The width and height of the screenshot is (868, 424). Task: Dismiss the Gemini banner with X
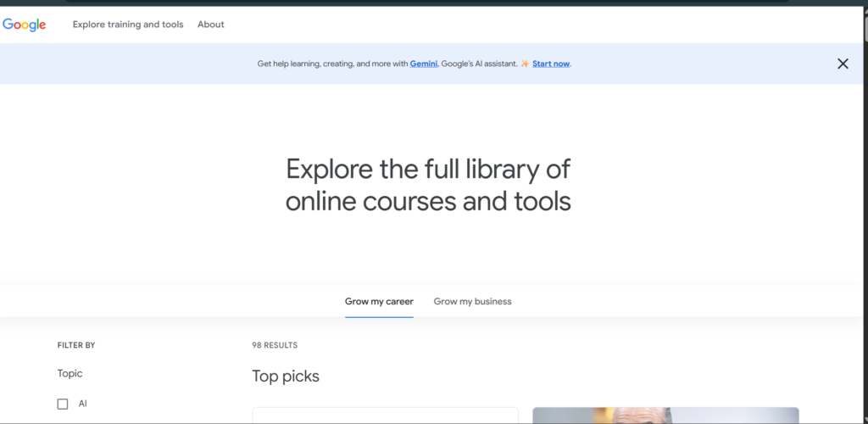tap(843, 64)
